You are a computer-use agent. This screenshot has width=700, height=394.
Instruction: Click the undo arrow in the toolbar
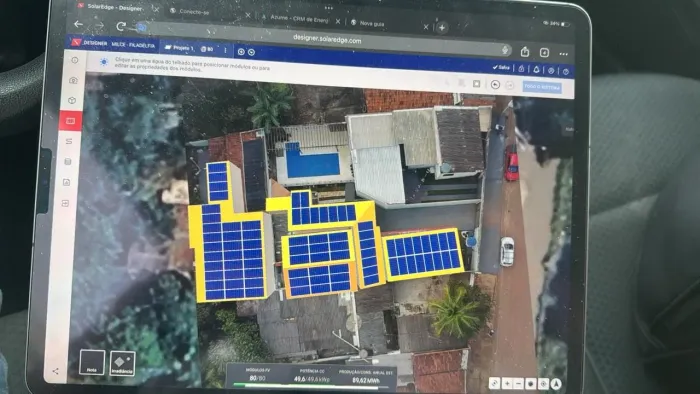tap(495, 84)
